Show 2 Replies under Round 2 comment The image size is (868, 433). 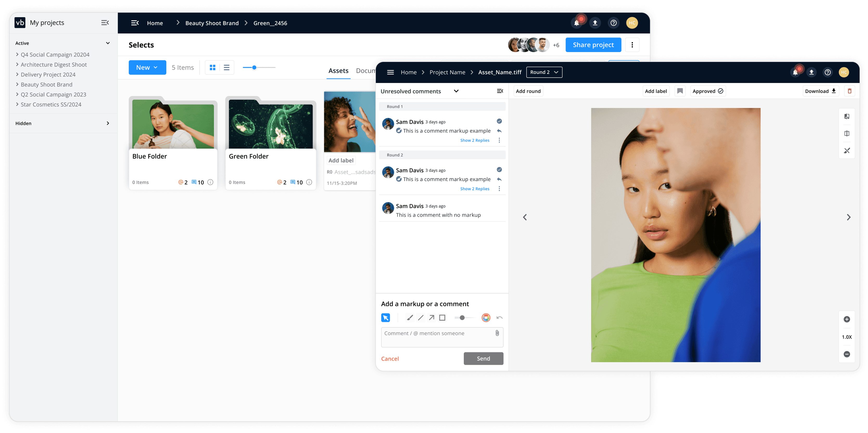pyautogui.click(x=474, y=189)
